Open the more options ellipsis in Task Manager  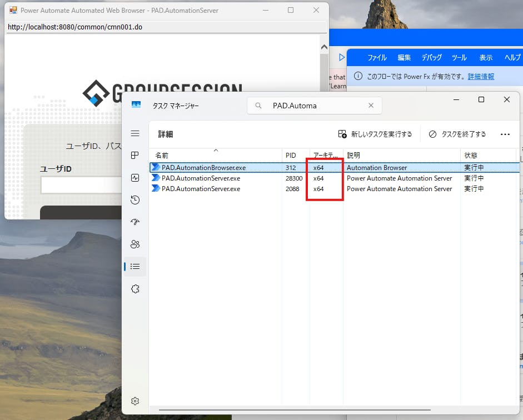point(505,134)
